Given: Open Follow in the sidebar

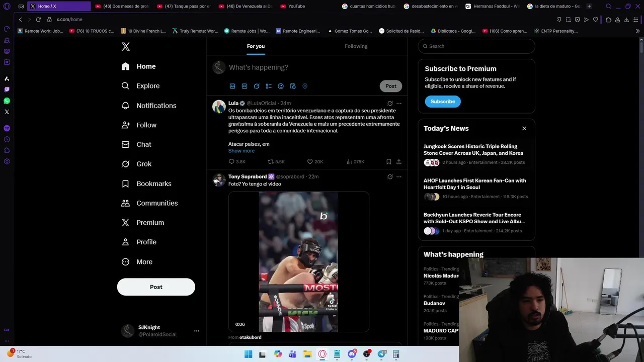Looking at the screenshot, I should (139, 125).
